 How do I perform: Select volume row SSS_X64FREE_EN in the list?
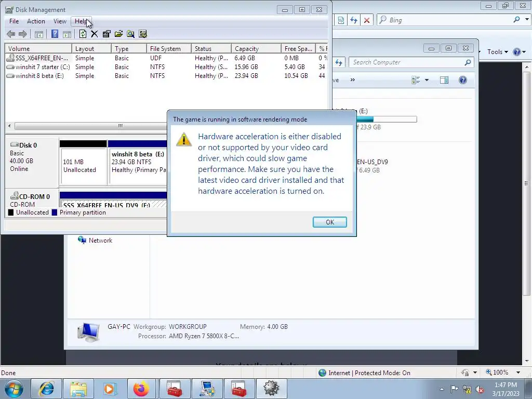pyautogui.click(x=166, y=58)
